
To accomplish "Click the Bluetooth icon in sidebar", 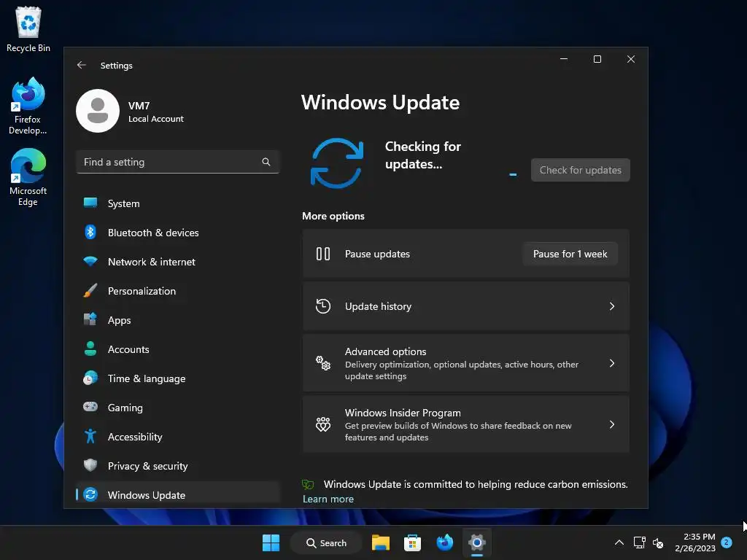I will 90,232.
